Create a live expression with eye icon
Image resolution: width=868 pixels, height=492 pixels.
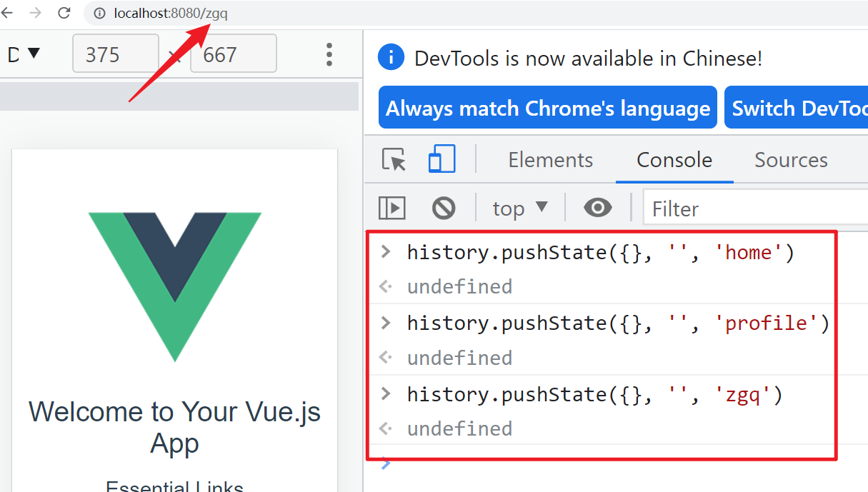coord(597,208)
